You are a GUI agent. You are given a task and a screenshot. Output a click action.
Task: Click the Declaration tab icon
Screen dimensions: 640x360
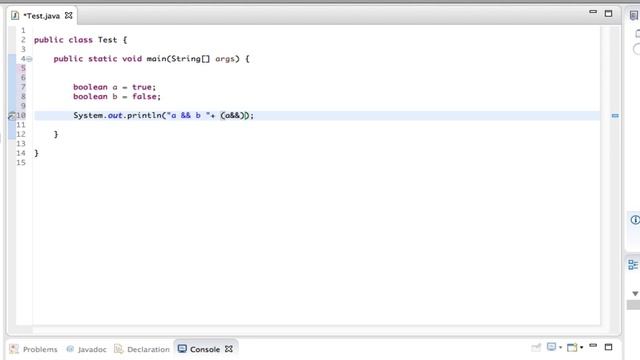(x=118, y=349)
